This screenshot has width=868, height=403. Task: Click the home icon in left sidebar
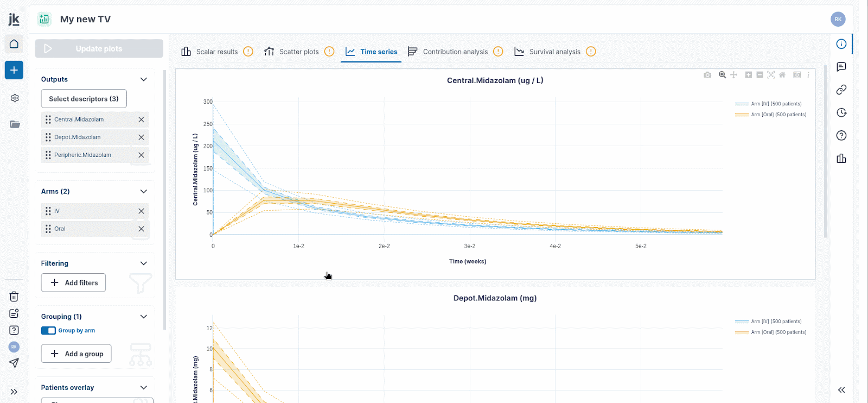click(14, 44)
